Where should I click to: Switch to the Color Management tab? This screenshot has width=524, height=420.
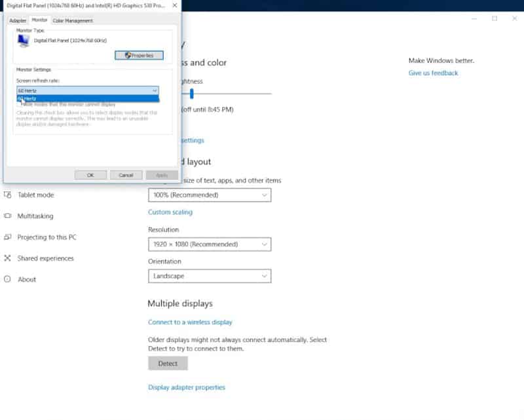73,21
